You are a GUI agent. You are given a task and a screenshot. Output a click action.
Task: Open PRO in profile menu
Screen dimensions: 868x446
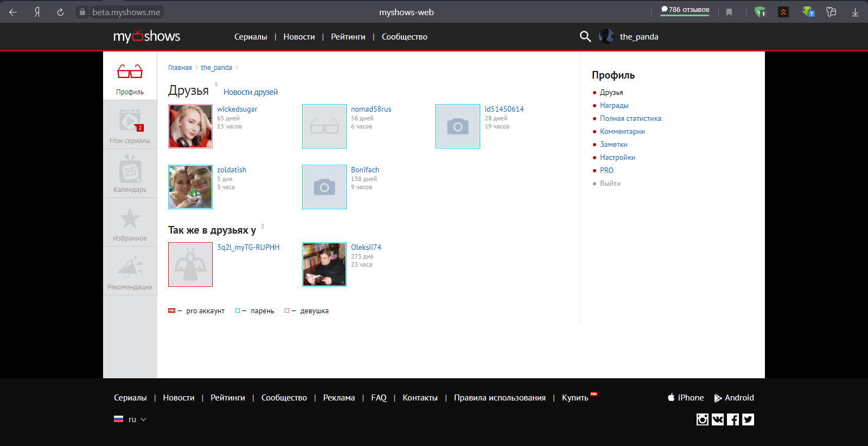607,171
